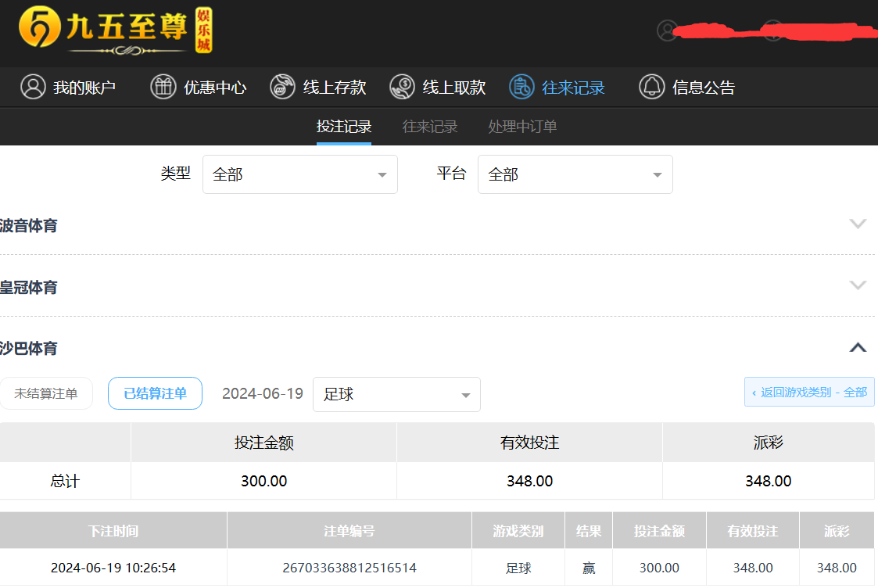Click bet number 267033638812516514
The image size is (878, 588).
tap(349, 568)
